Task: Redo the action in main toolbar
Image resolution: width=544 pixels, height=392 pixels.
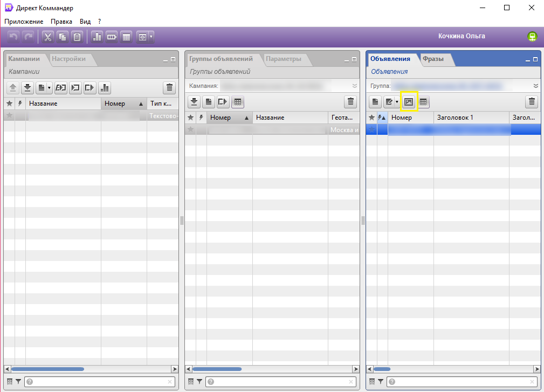Action: pos(28,37)
